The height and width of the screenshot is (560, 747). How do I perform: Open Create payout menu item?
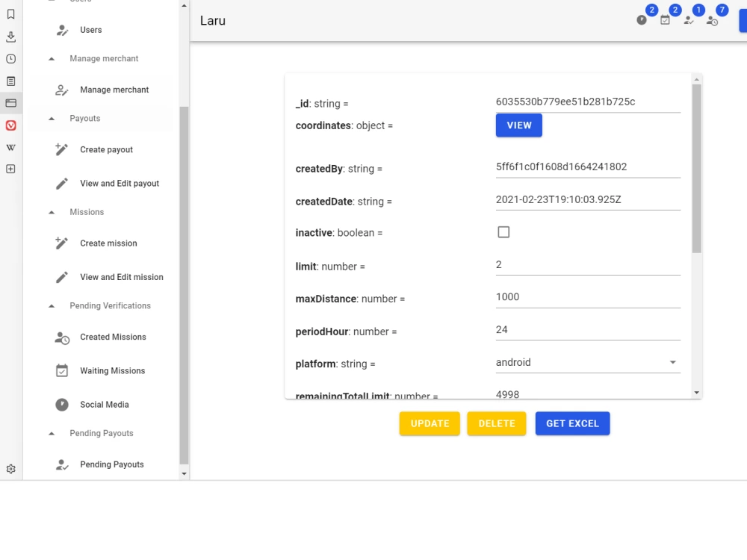coord(106,149)
